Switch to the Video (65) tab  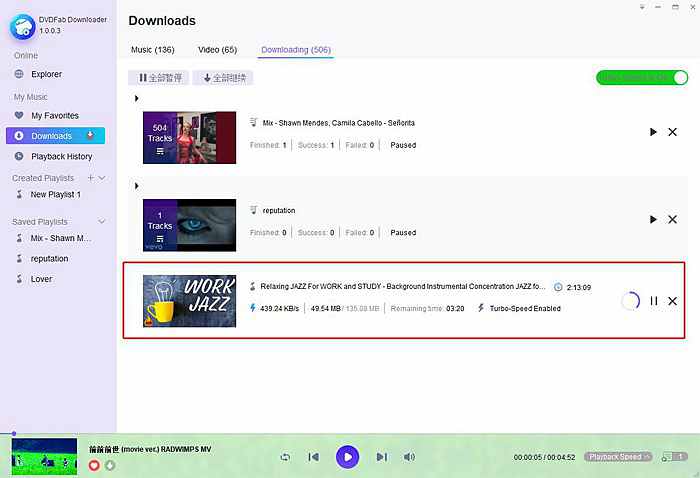point(217,50)
